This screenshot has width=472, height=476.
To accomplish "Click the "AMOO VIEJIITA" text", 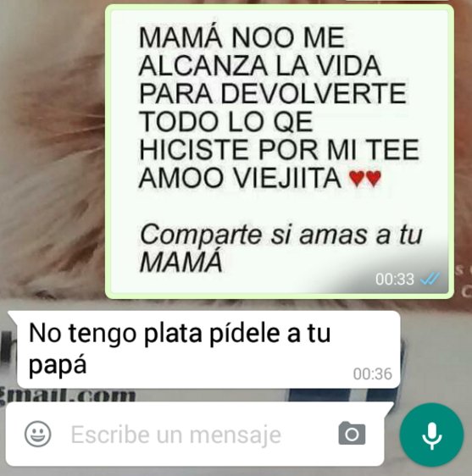I will pyautogui.click(x=240, y=178).
